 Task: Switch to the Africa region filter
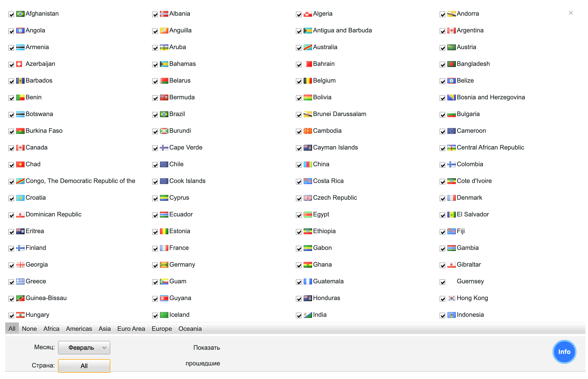(51, 329)
